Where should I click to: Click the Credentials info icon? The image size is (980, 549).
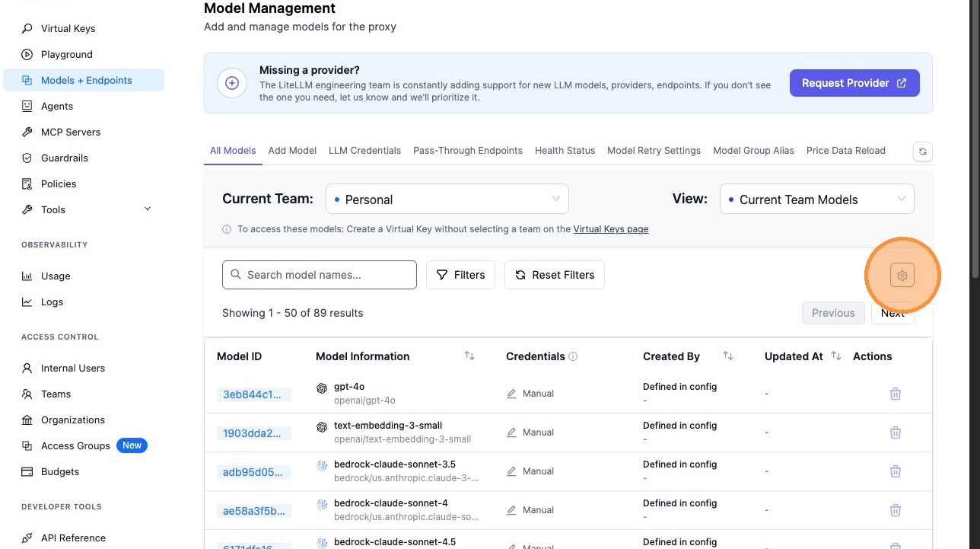tap(573, 356)
